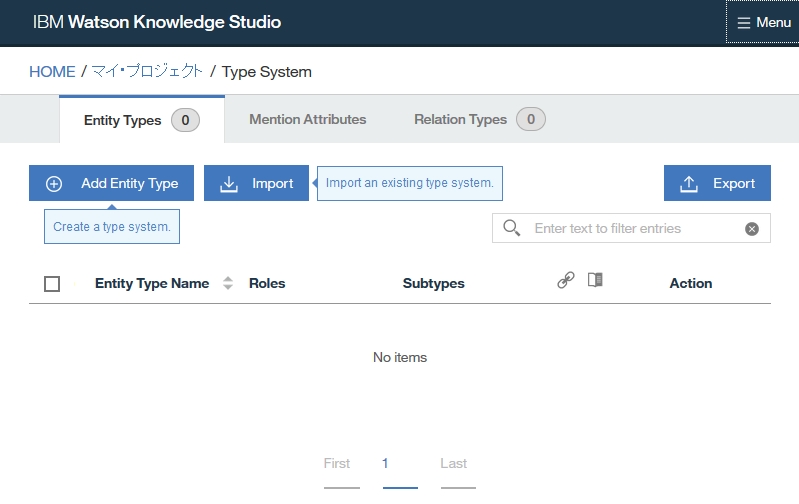
Task: Click the magnifier search icon
Action: [512, 228]
